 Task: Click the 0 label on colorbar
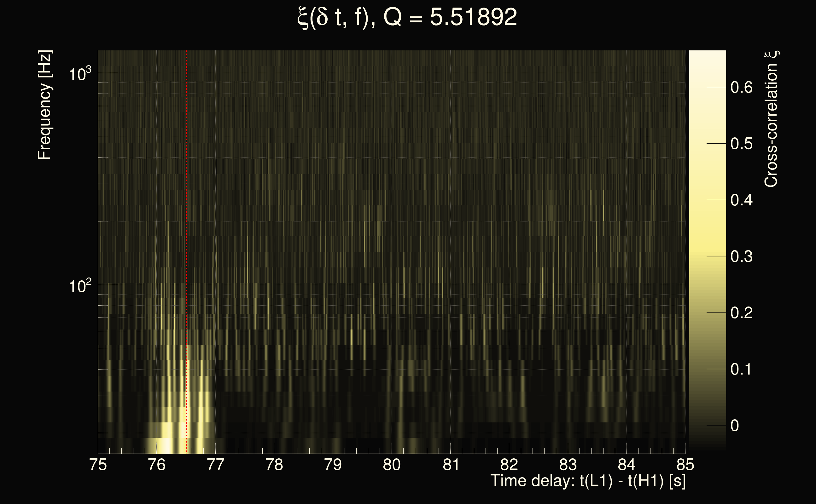pos(735,426)
